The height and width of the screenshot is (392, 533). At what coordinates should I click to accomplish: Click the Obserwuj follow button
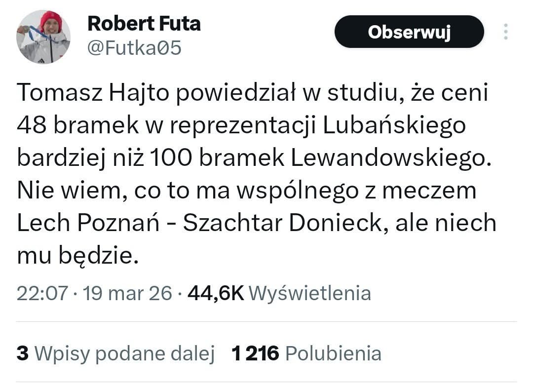tap(409, 32)
